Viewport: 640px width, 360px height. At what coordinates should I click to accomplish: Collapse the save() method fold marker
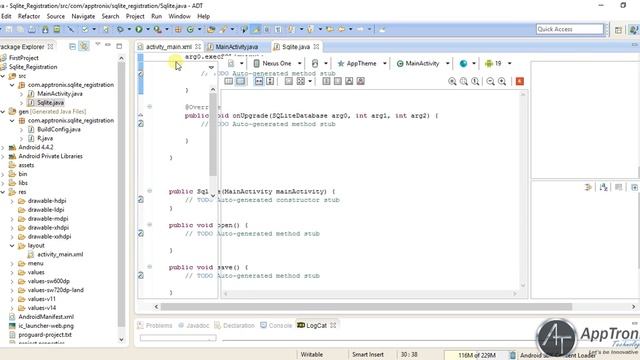click(149, 267)
